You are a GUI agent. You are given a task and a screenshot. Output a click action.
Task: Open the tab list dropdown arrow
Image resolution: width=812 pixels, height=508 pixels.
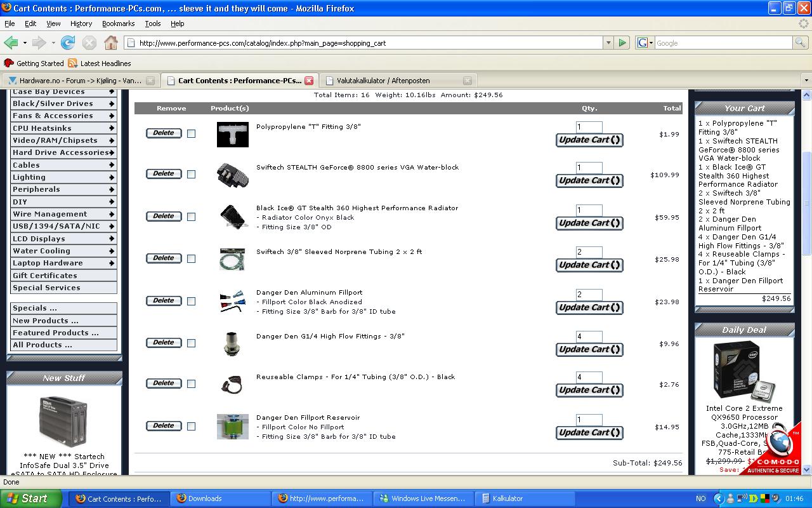806,81
